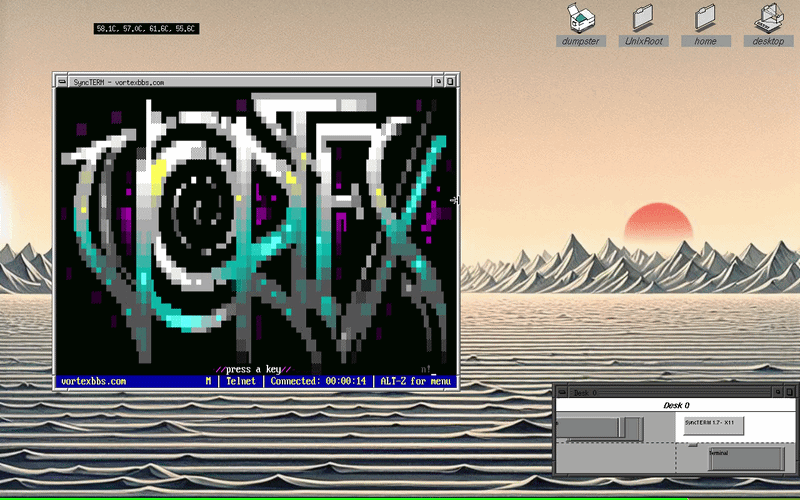Minimize the Desk 0 overview window

point(778,392)
